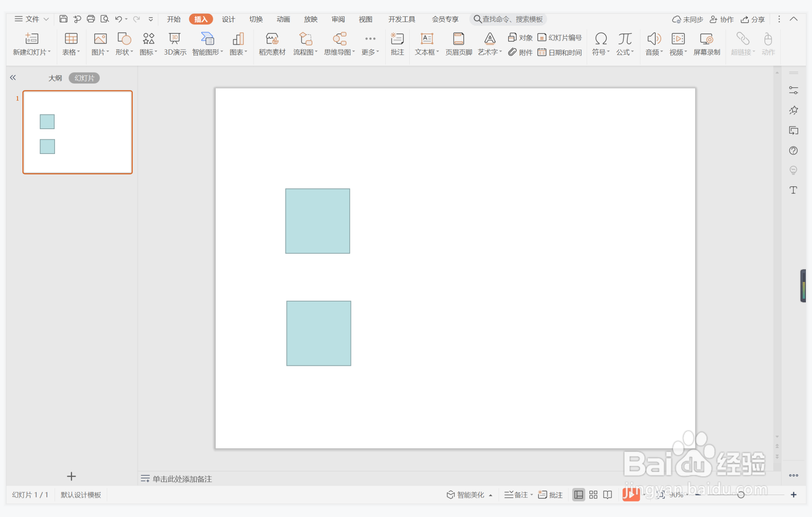812x517 pixels.
Task: Insert Slide Number (幻灯片编号)
Action: pos(560,37)
